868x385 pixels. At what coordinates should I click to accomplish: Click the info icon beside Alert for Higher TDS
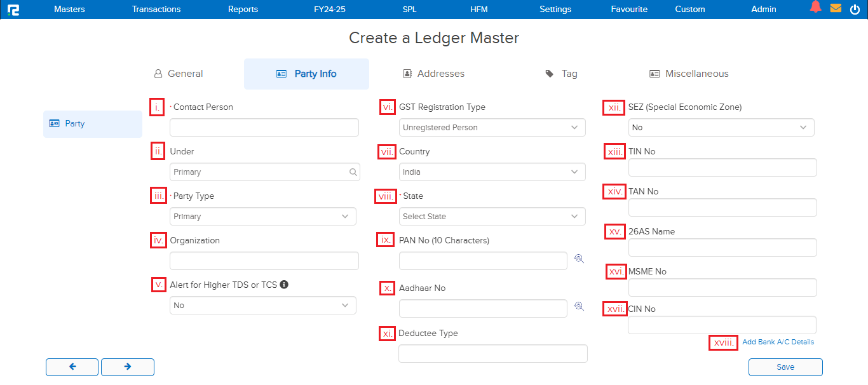[284, 285]
